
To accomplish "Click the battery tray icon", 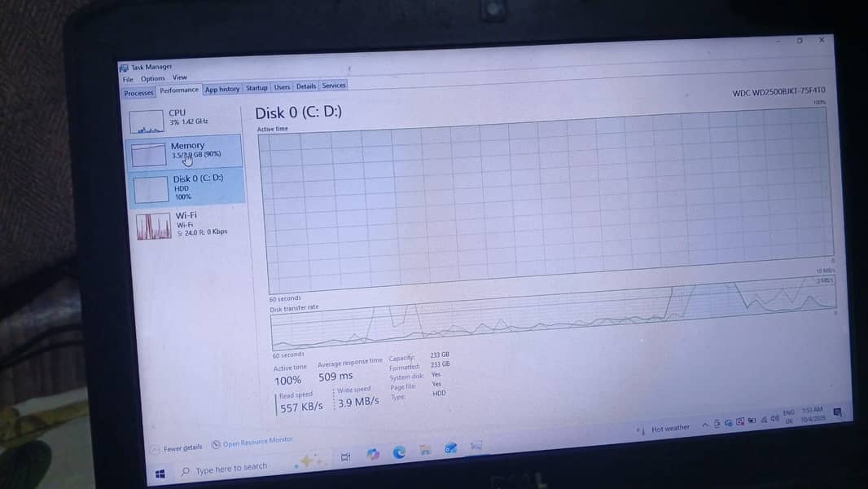I will 752,421.
